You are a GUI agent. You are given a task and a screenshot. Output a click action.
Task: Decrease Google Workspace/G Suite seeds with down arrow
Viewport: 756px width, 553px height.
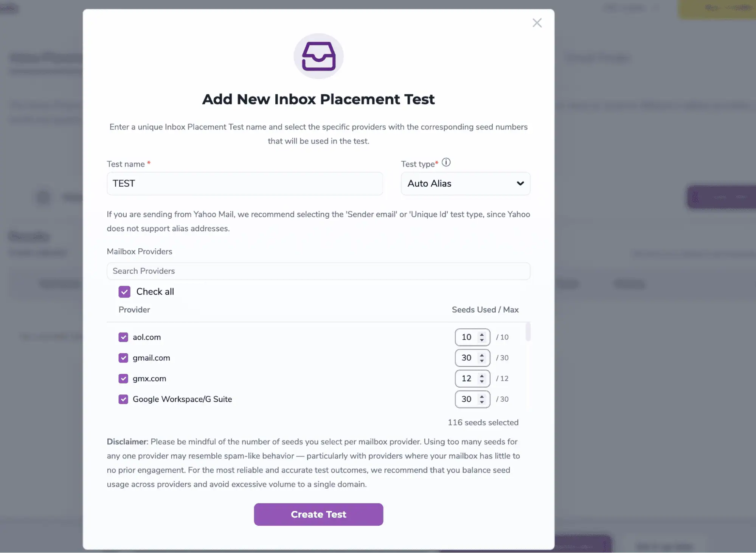click(x=481, y=402)
